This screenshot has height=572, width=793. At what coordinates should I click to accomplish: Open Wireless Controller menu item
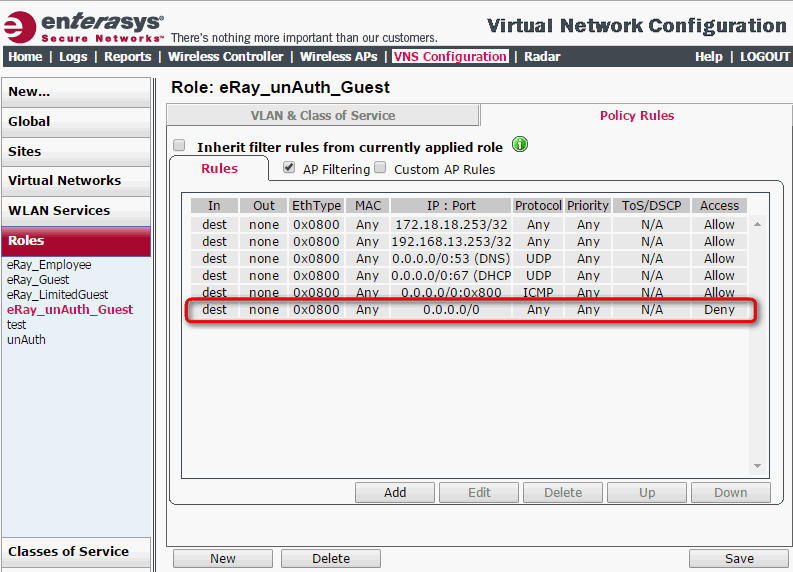point(226,57)
